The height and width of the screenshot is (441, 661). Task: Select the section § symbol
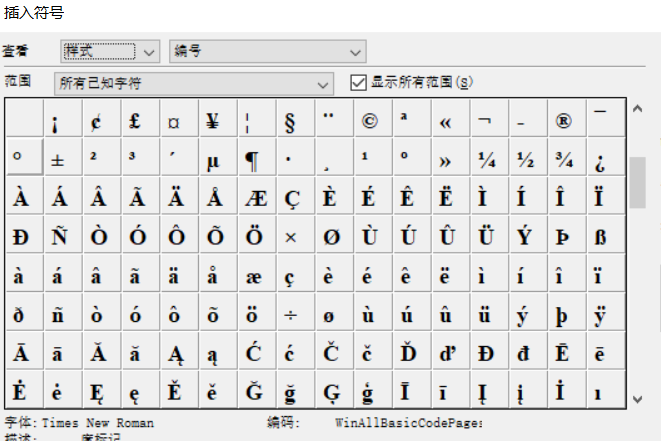[296, 118]
